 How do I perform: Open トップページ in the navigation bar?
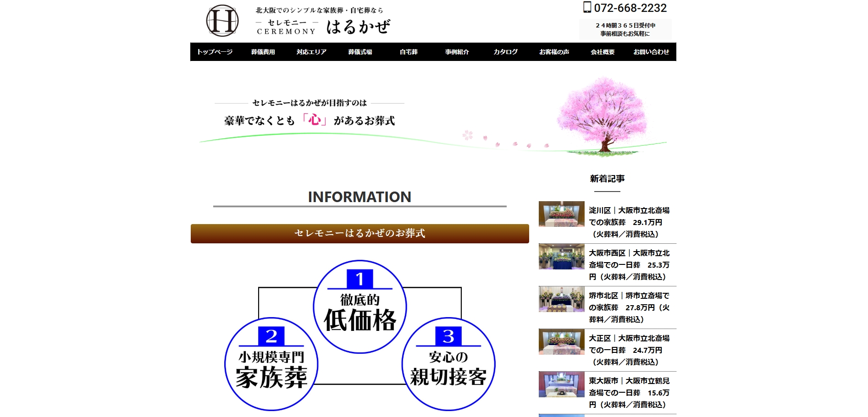[215, 52]
